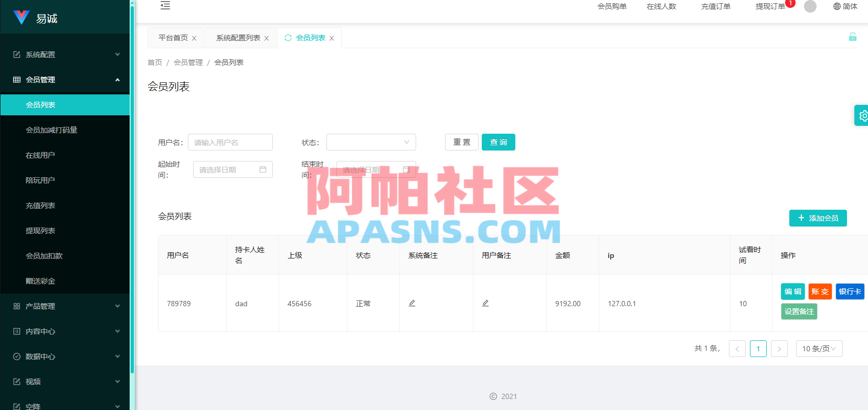
Task: Open the 提现订单 notifications link
Action: pyautogui.click(x=770, y=6)
